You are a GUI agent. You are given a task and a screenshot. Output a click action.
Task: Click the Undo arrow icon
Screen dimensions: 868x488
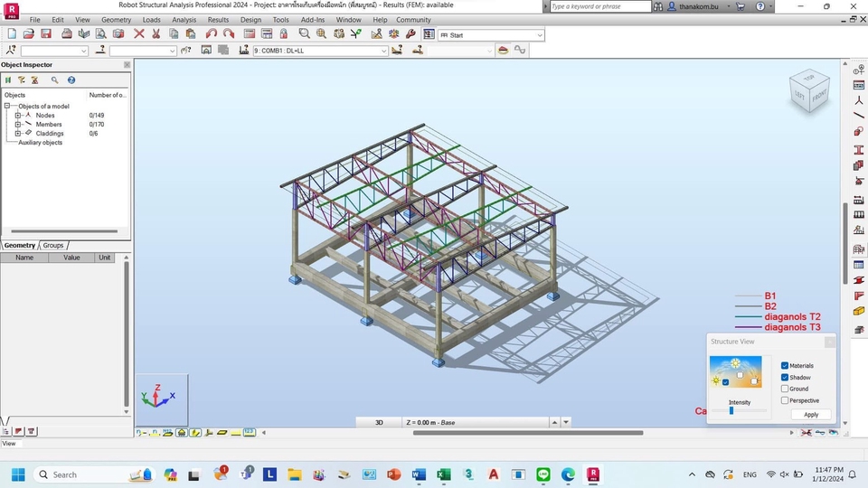(x=211, y=34)
